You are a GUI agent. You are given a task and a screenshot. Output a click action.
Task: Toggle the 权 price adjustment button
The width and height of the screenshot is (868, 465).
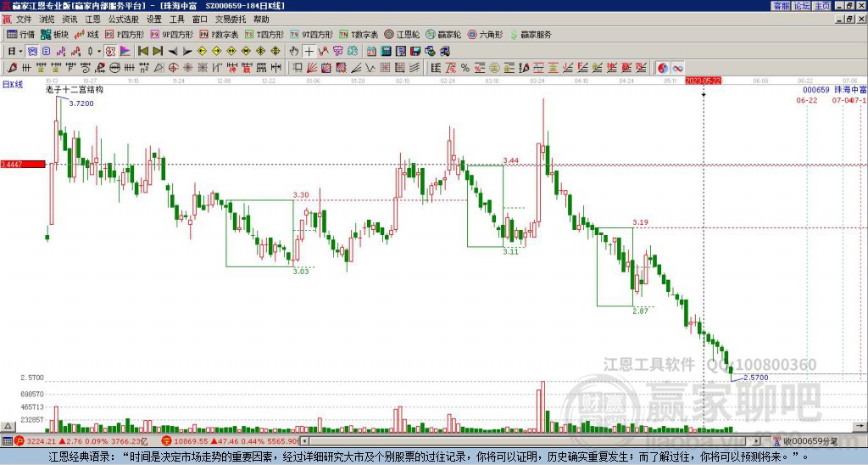[110, 52]
